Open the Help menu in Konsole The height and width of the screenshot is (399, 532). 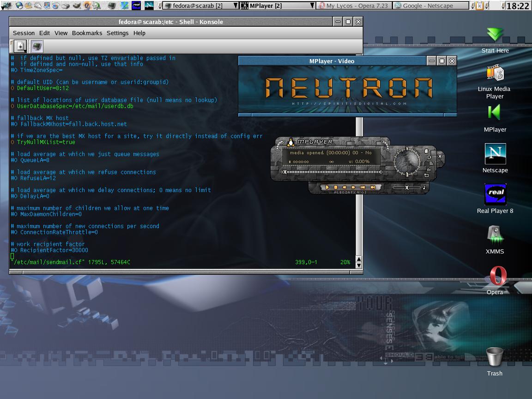click(x=139, y=33)
